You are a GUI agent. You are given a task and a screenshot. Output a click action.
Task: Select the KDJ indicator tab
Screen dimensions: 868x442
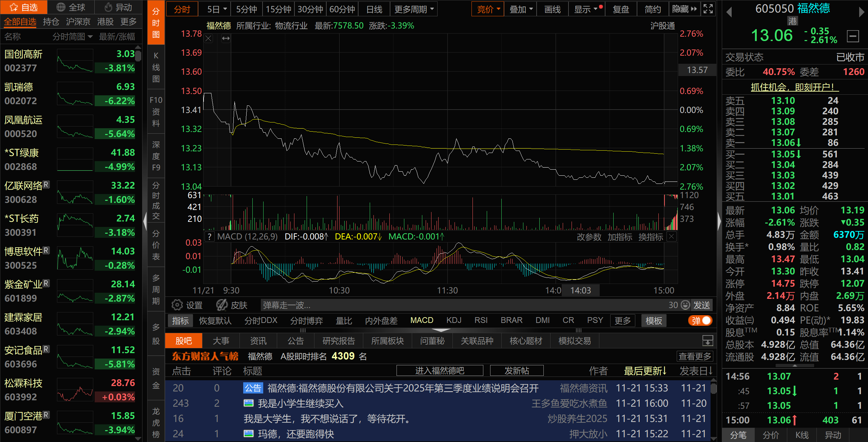click(454, 321)
